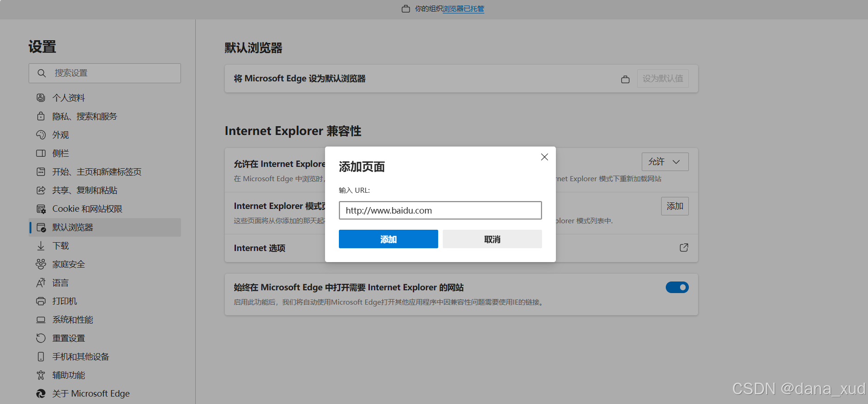
Task: Click the lock icon beside 隐私、搜索和服务
Action: click(x=41, y=116)
